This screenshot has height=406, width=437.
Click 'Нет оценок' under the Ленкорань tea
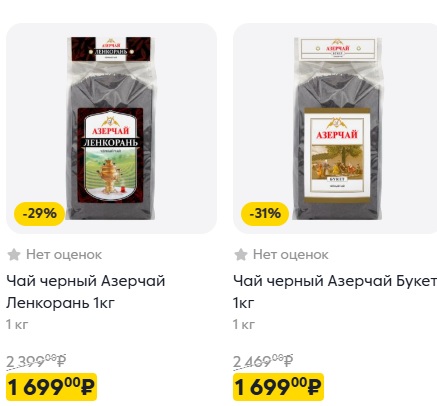[64, 255]
